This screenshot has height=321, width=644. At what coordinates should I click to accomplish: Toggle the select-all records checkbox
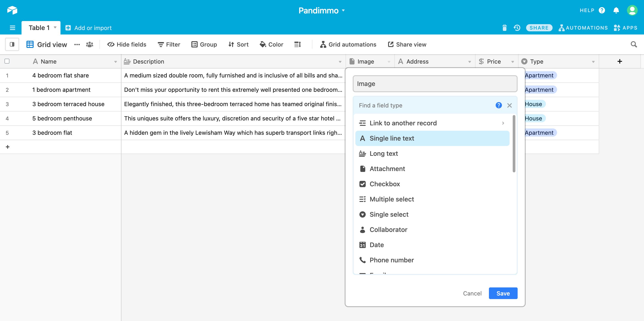(7, 61)
